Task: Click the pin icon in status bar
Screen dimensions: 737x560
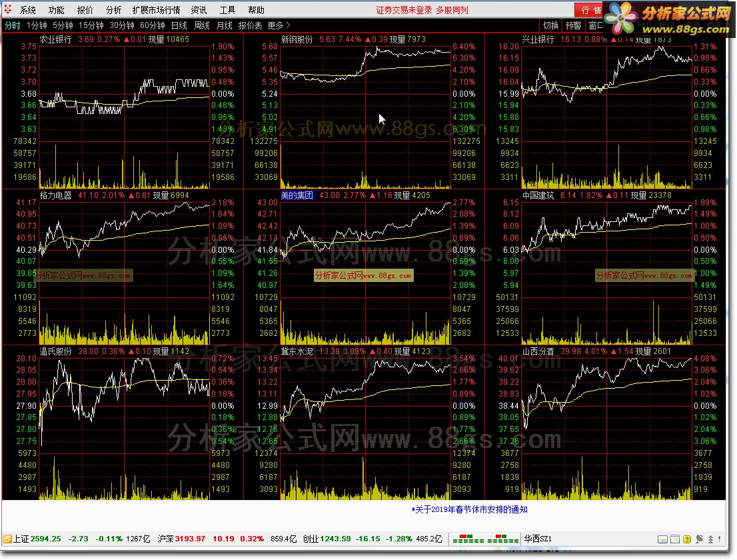Action: pos(700,539)
